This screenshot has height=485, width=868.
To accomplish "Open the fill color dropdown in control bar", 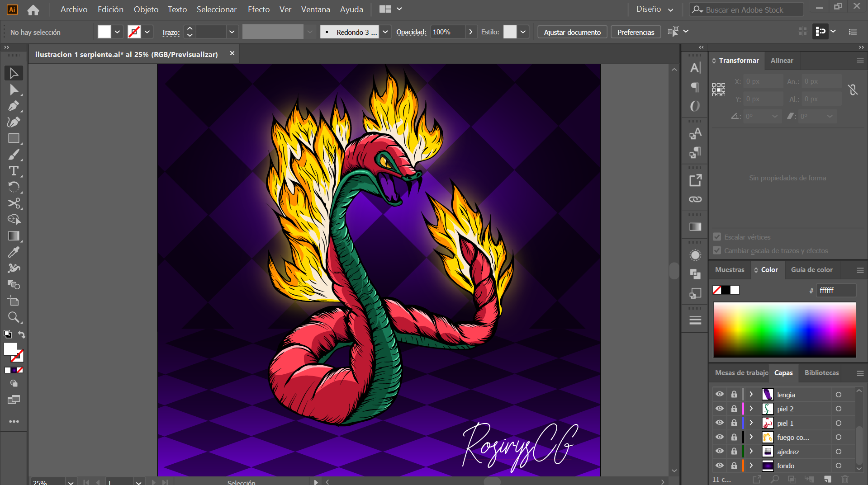I will point(117,32).
